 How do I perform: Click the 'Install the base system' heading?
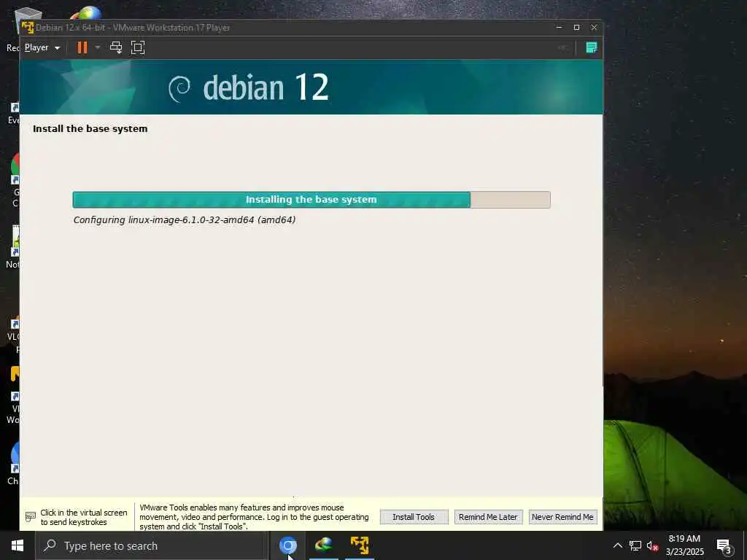pos(90,129)
